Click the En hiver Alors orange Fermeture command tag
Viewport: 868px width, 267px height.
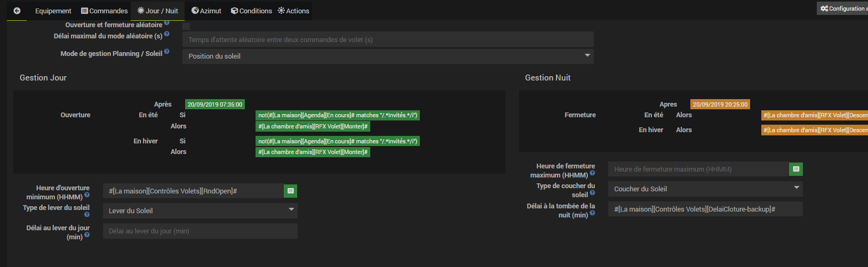pyautogui.click(x=815, y=130)
